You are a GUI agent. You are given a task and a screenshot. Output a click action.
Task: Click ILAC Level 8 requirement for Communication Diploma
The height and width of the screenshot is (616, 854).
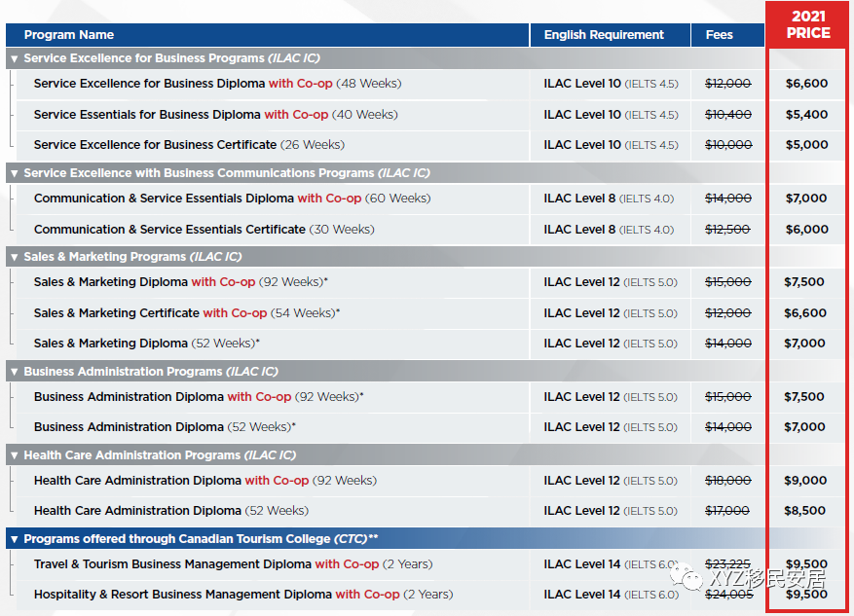click(609, 199)
